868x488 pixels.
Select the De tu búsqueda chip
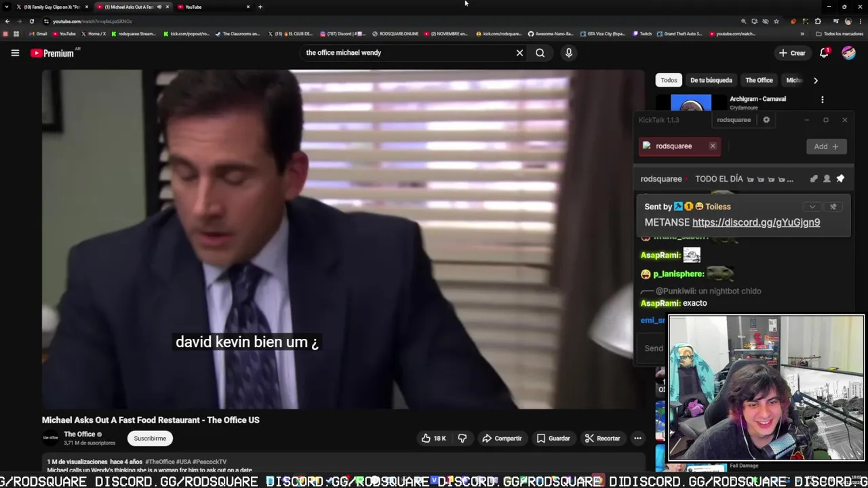[711, 80]
